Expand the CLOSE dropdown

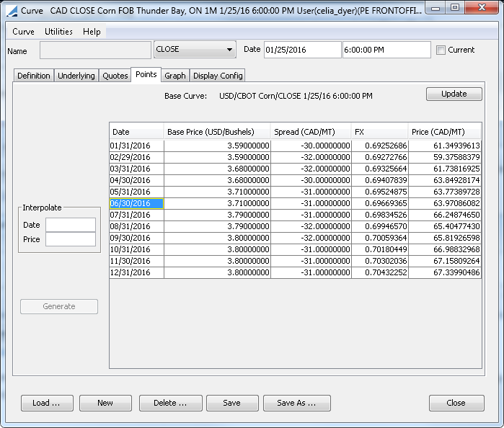point(195,50)
